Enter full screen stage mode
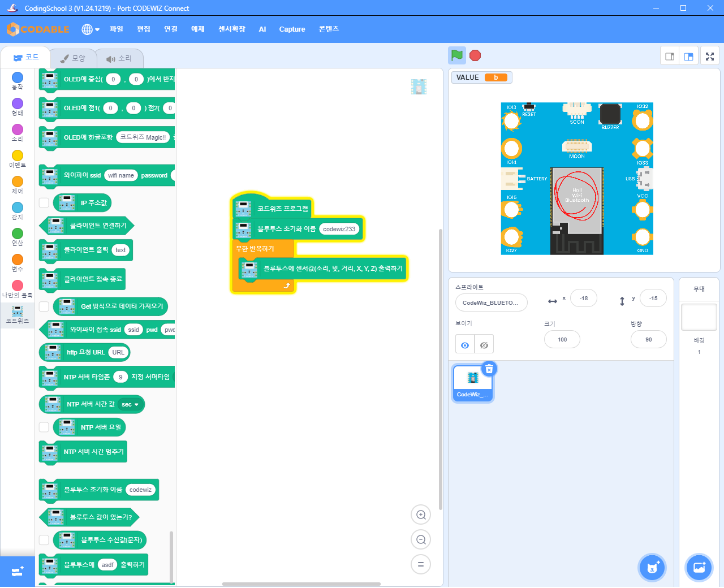 (x=710, y=57)
